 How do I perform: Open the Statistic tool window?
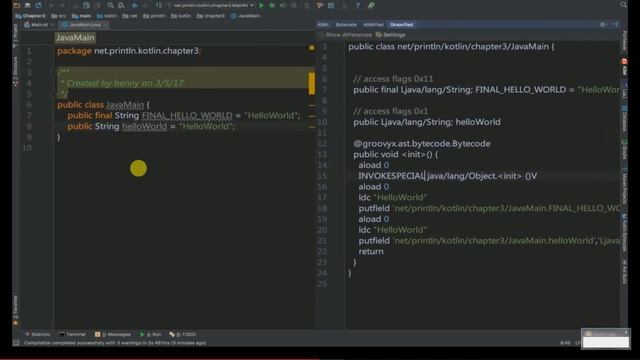pyautogui.click(x=38, y=334)
